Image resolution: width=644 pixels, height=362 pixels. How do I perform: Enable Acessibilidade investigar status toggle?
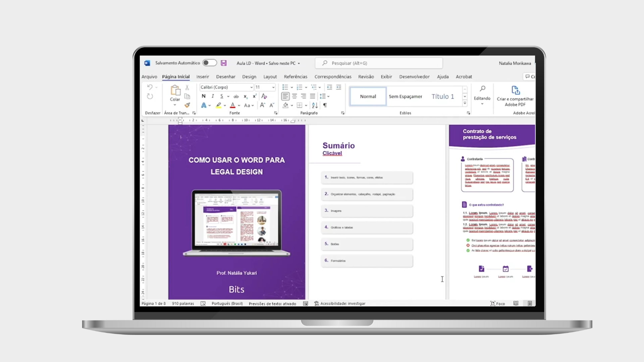click(x=340, y=303)
